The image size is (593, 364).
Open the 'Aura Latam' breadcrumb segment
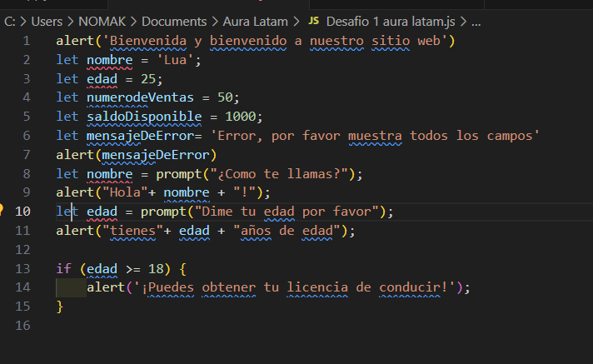[x=256, y=22]
